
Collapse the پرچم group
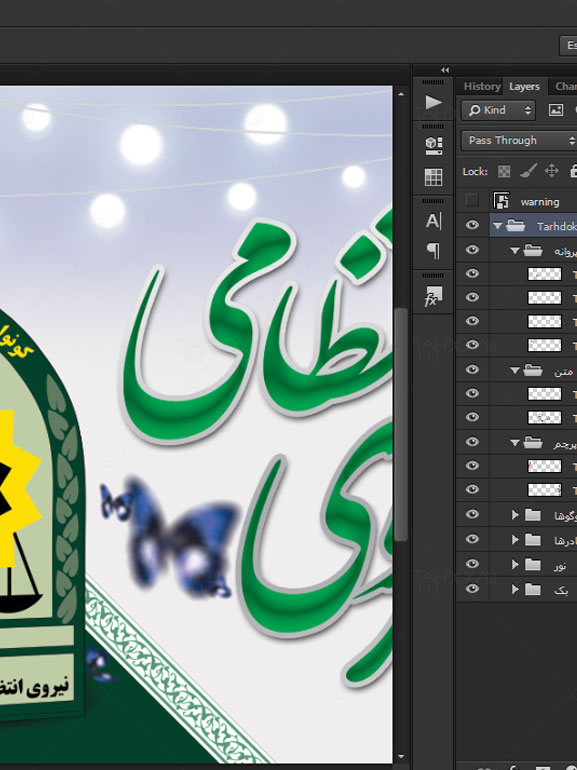[515, 443]
